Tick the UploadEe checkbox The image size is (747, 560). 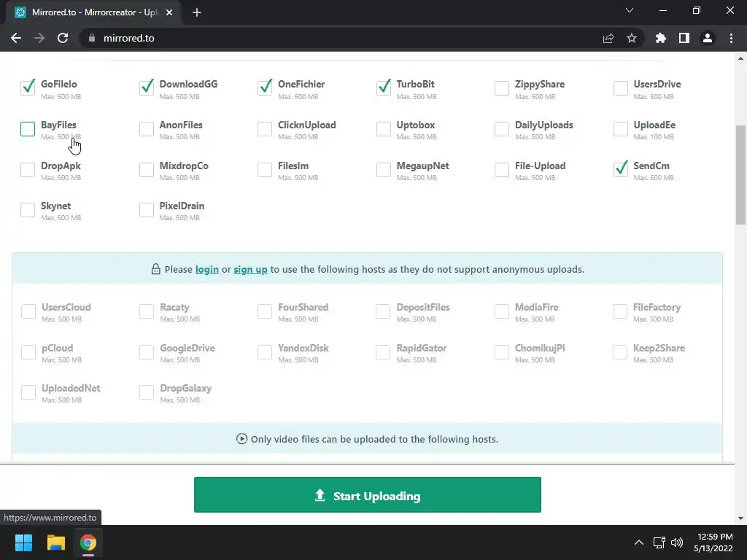[620, 128]
